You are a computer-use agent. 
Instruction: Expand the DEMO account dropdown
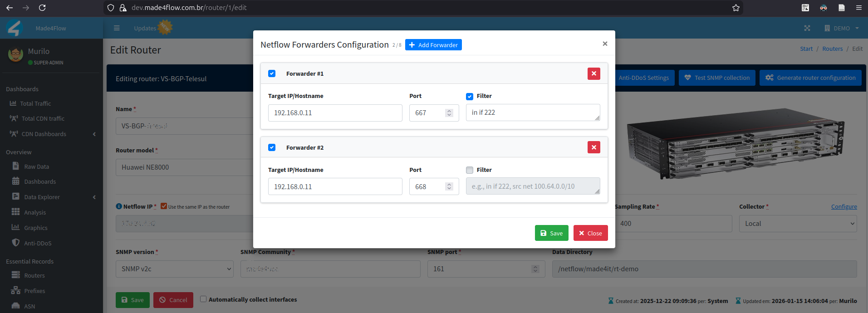842,28
